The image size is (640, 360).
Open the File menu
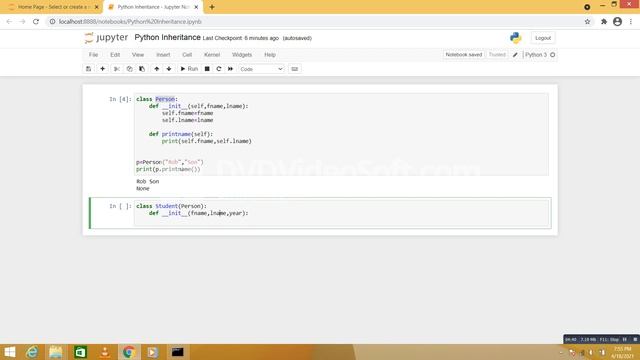click(93, 55)
